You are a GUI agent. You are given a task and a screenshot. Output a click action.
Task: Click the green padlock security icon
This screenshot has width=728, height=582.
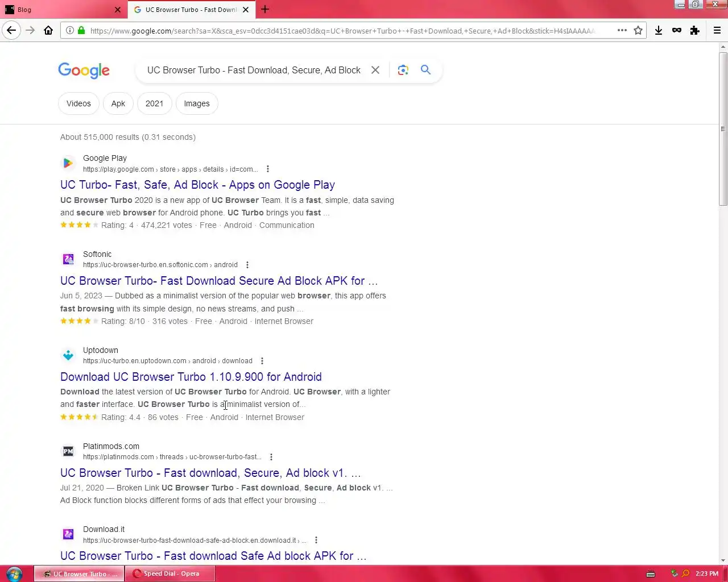pos(81,31)
